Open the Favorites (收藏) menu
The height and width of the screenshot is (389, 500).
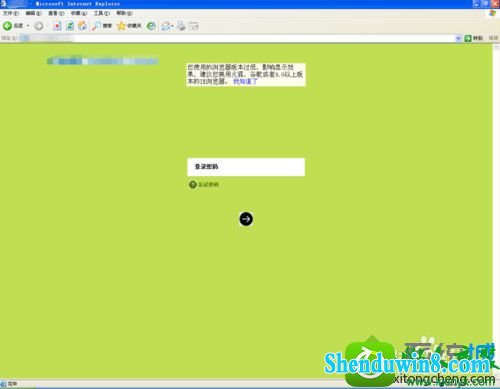[79, 13]
